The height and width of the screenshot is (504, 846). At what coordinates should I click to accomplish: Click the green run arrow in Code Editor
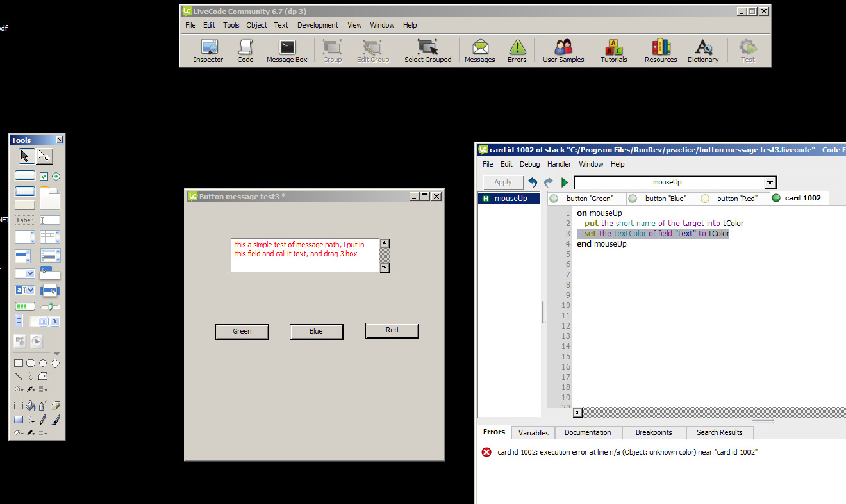point(565,183)
